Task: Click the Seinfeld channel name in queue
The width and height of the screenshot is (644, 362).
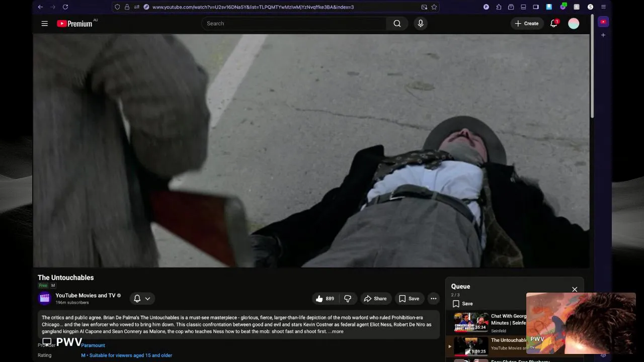Action: (499, 331)
